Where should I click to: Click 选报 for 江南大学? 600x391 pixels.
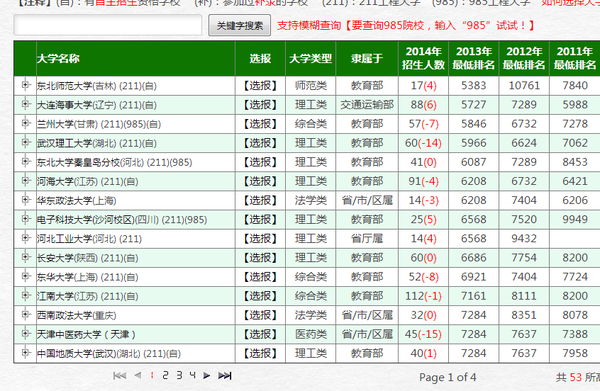(x=260, y=296)
